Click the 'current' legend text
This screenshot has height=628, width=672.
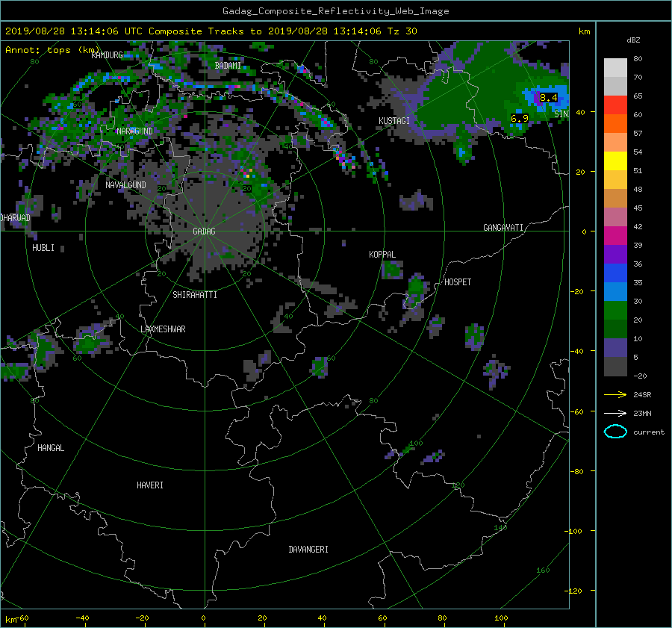tap(649, 432)
